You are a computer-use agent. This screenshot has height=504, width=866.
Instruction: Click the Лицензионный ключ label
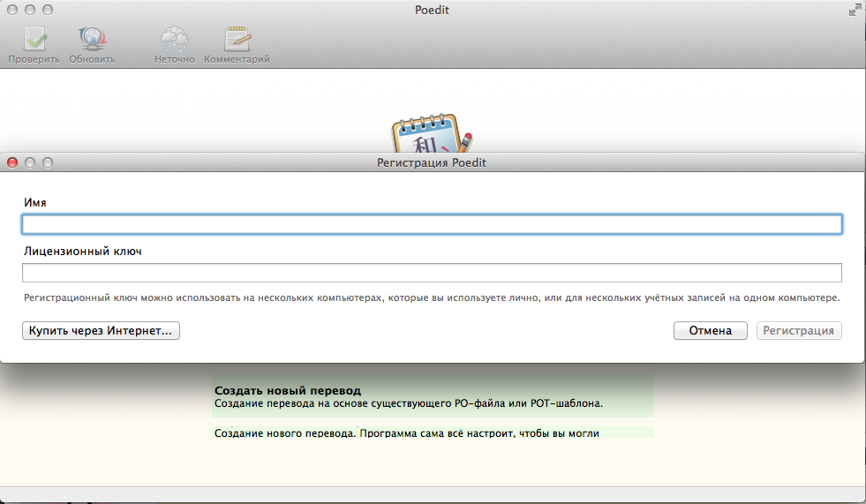[x=83, y=252]
